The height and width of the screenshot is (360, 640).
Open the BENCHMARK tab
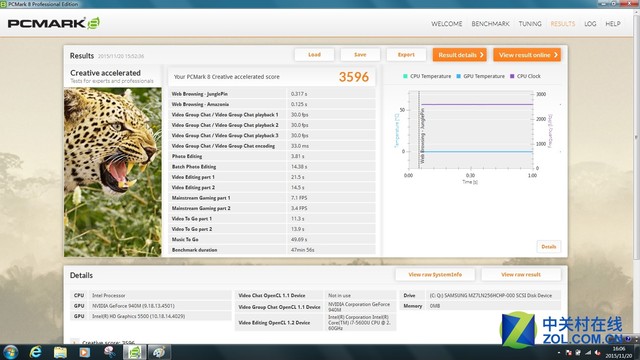[x=490, y=24]
